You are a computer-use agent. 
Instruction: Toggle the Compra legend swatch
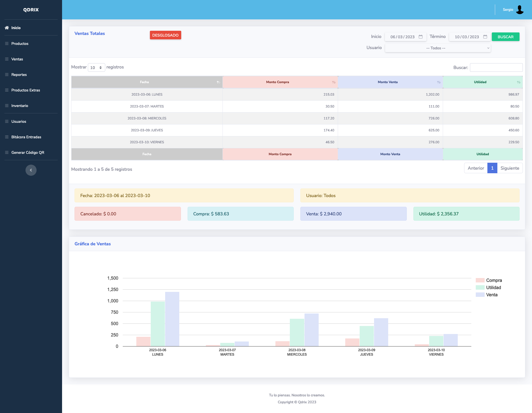(x=480, y=280)
